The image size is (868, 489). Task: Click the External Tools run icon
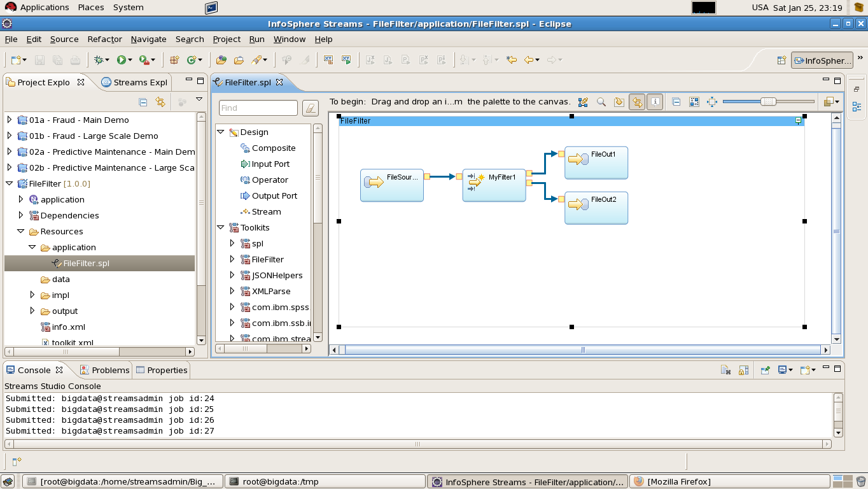click(144, 60)
